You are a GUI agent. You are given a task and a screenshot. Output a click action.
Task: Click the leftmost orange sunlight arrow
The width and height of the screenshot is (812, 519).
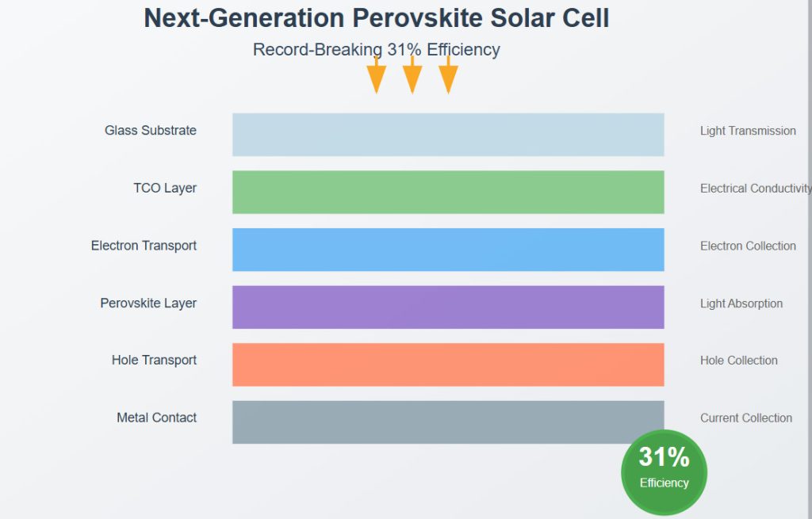point(377,75)
